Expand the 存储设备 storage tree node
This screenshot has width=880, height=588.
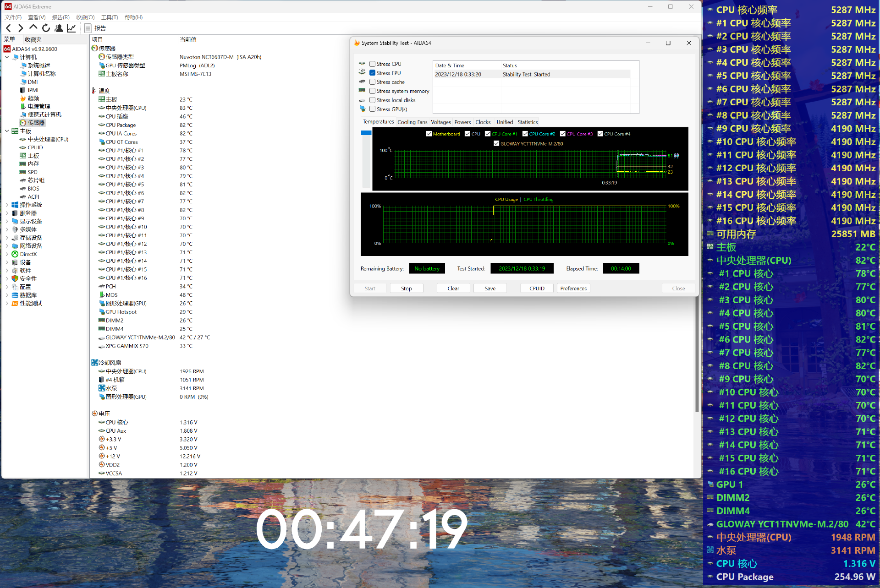click(7, 238)
